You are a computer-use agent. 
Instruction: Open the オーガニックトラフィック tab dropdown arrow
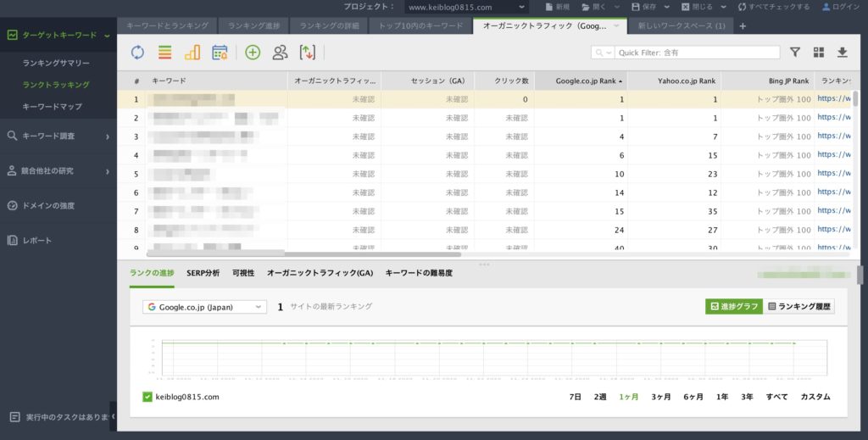(616, 26)
